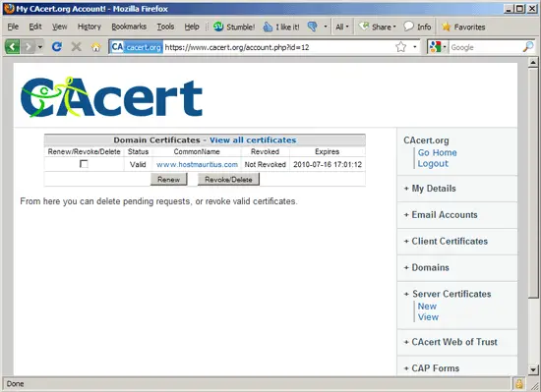The image size is (541, 392).
Task: Click the Go Home link
Action: pos(437,152)
